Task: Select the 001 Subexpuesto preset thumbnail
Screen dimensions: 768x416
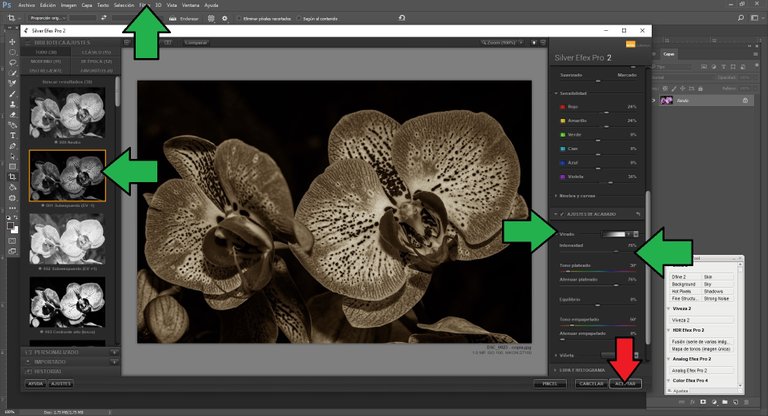Action: coord(67,176)
